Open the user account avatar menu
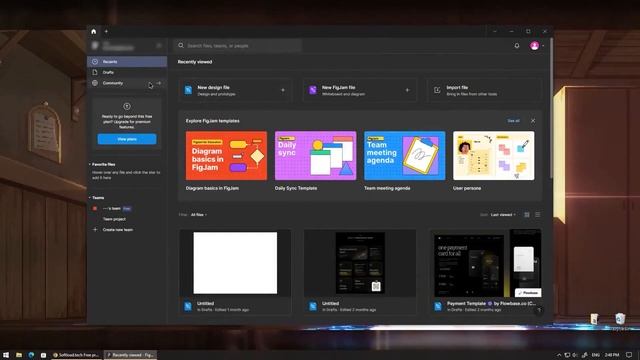640x360 pixels. 535,46
